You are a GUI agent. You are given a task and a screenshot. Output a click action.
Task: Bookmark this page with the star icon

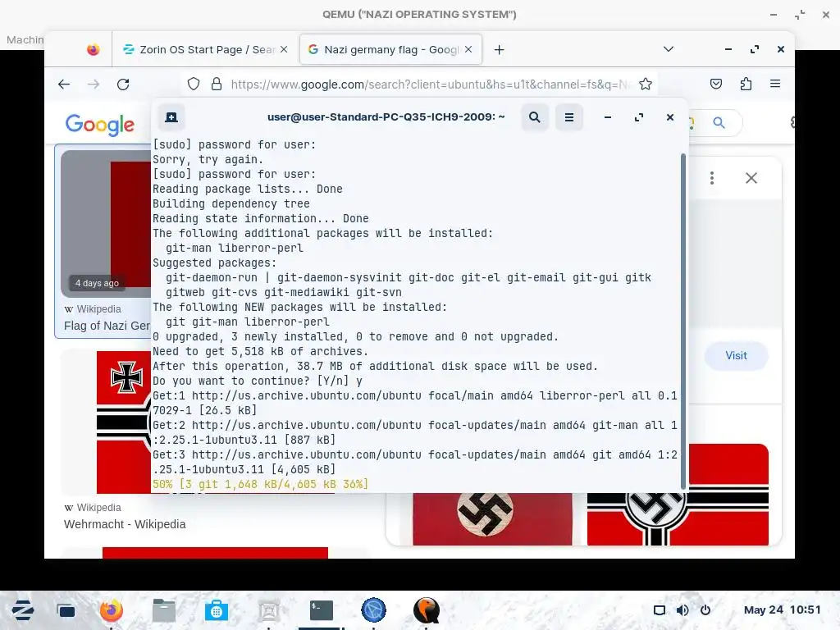click(x=646, y=84)
